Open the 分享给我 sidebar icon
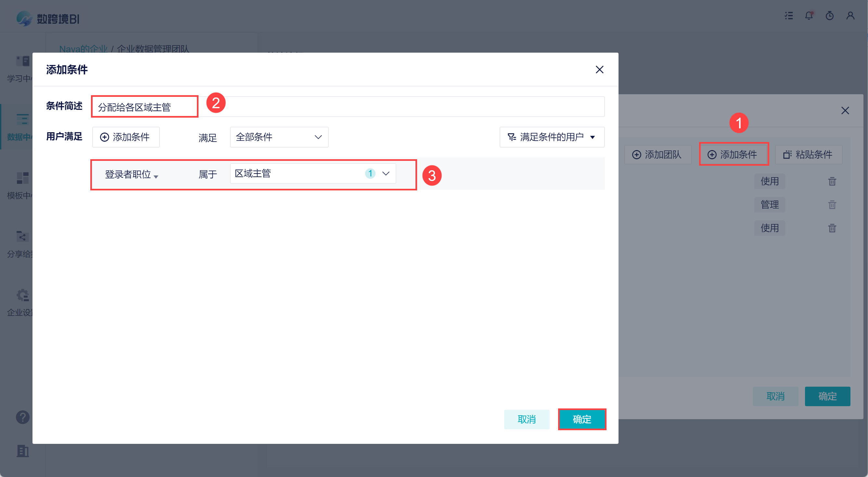868x477 pixels. [x=22, y=236]
